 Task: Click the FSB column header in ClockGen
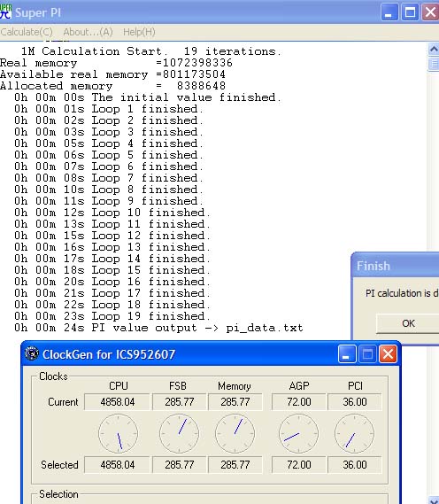(178, 385)
